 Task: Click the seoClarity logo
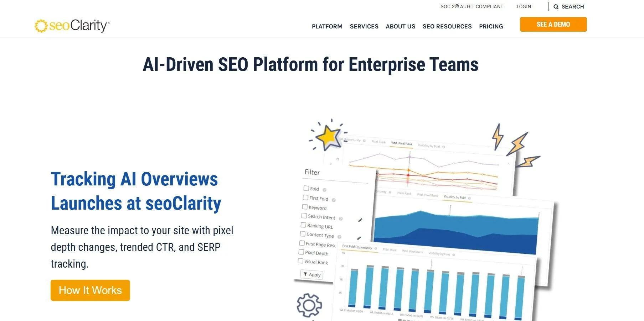72,26
